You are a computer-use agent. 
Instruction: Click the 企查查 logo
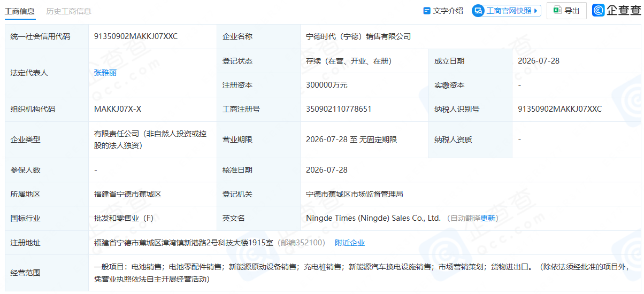click(616, 10)
